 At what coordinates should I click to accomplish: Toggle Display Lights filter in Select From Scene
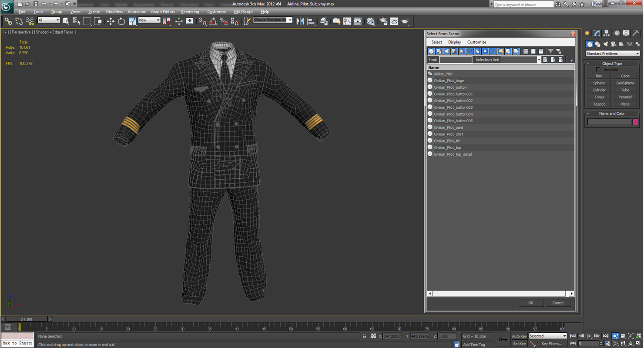point(447,51)
